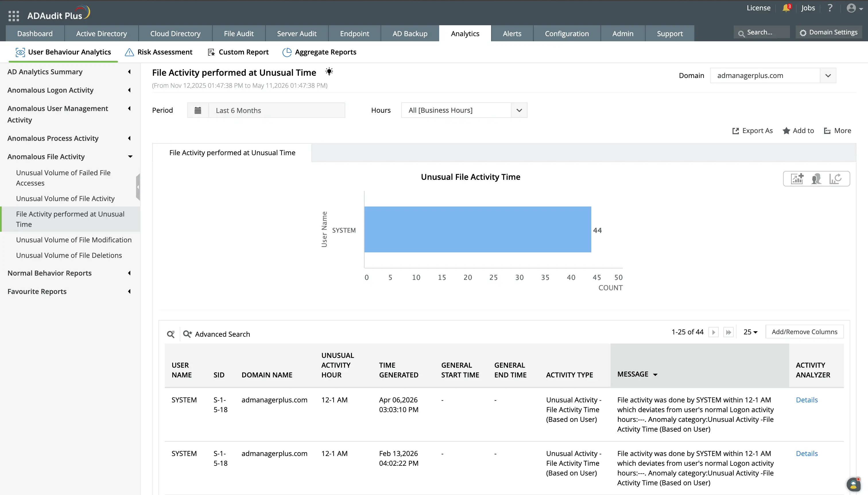Click the Domain Settings gear icon

coord(803,33)
